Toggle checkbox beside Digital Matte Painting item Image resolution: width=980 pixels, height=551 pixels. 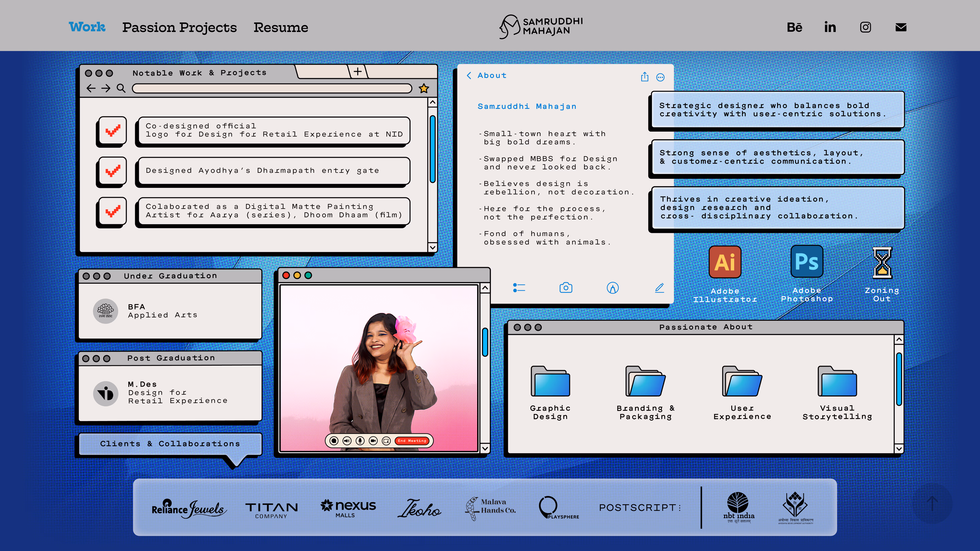(x=113, y=211)
